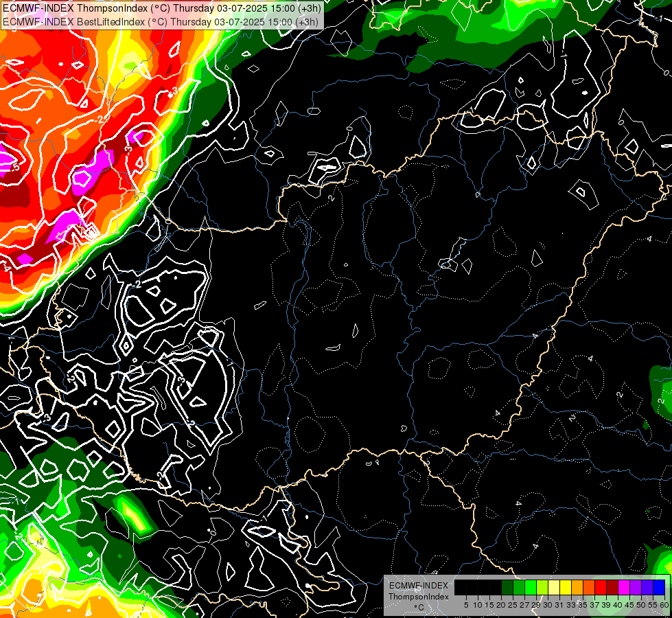Click the ECMWF-INDEX BestLiftedIndex header line

(x=161, y=22)
